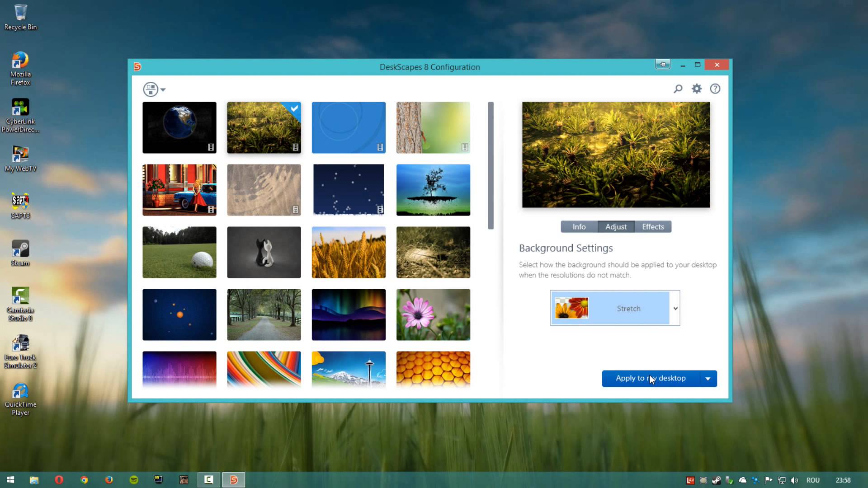868x488 pixels.
Task: Click the pin button in the title bar
Action: (x=663, y=65)
